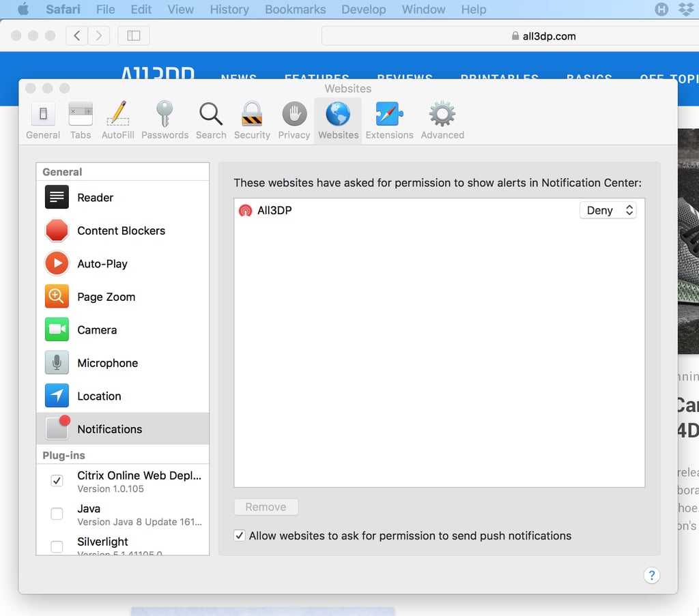Open the Passwords preferences pane
699x616 pixels.
pyautogui.click(x=165, y=119)
